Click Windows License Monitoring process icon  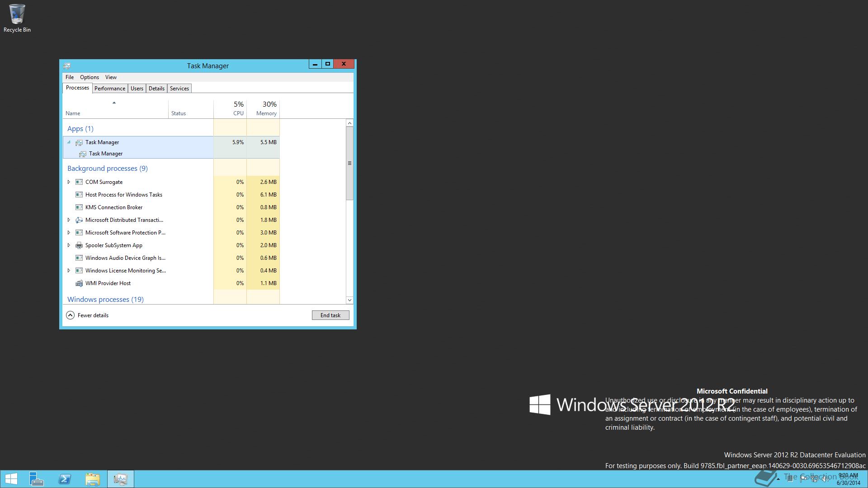tap(79, 271)
